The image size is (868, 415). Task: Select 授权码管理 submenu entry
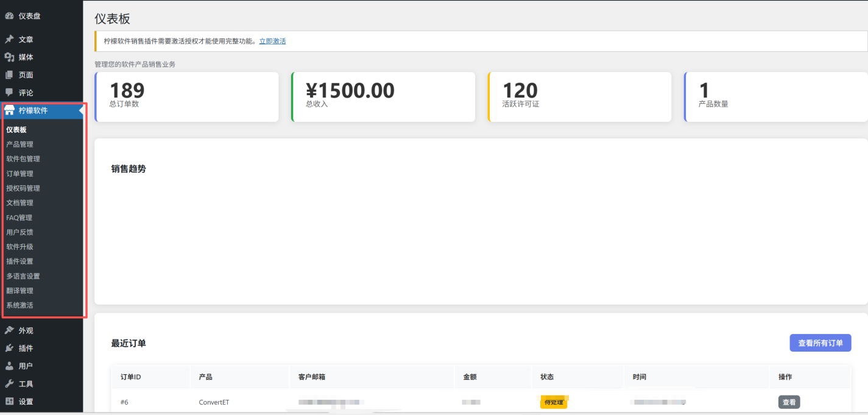tap(23, 188)
